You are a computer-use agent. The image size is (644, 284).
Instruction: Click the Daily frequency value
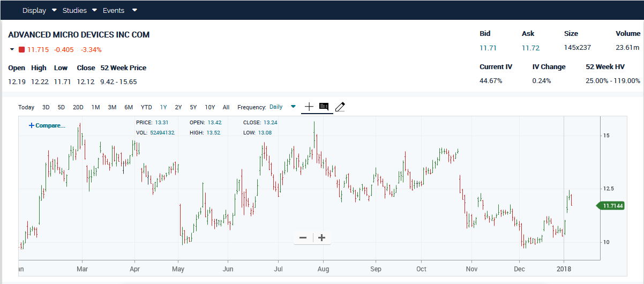point(276,107)
